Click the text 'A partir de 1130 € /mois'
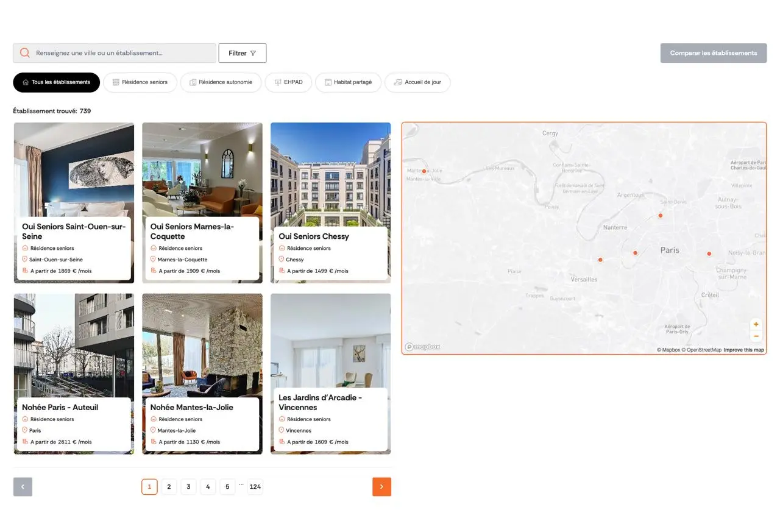The width and height of the screenshot is (780, 532). (190, 442)
